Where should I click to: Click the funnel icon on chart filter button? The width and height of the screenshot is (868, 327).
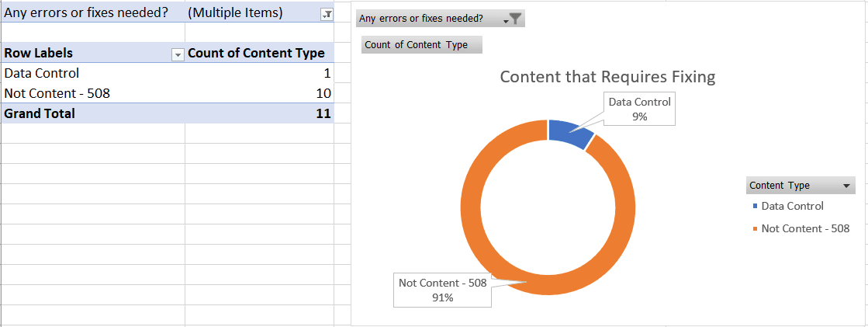(x=514, y=19)
